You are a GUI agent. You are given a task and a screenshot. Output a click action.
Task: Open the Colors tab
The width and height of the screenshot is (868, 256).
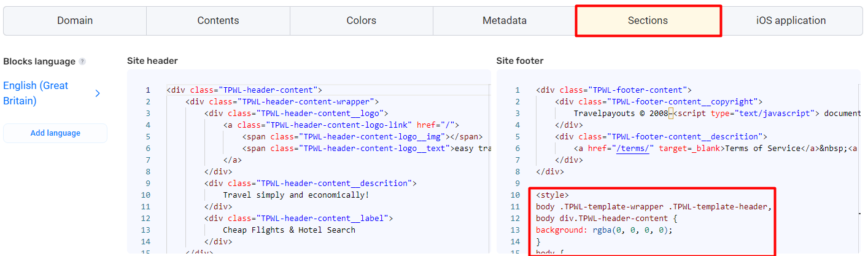click(361, 20)
